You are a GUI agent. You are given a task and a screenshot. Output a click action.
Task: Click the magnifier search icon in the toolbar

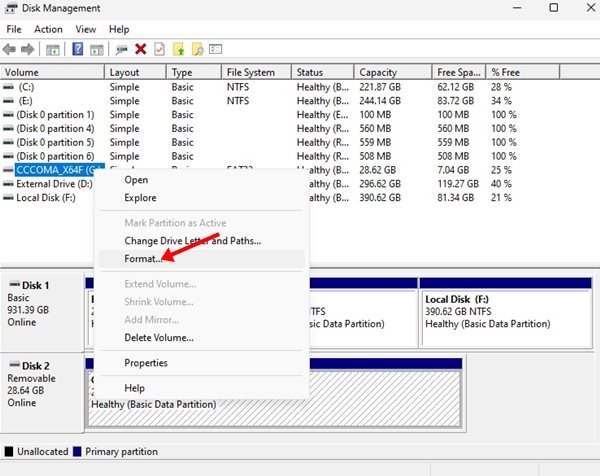197,48
